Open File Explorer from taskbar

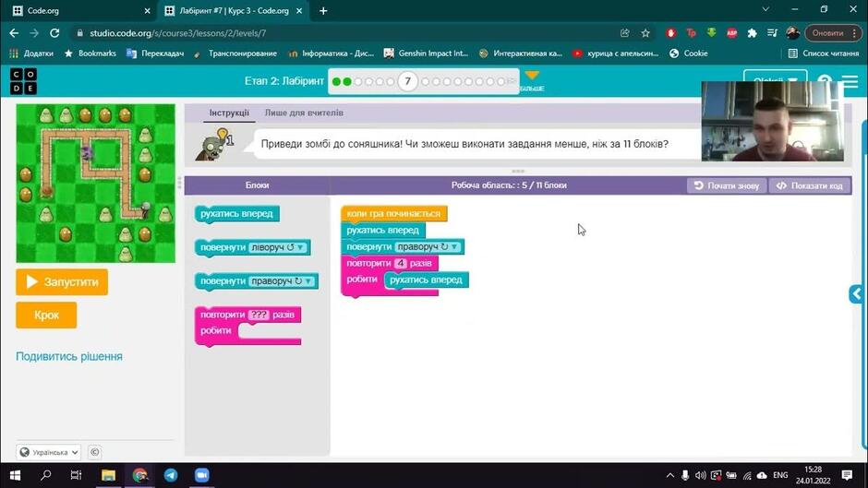(109, 475)
